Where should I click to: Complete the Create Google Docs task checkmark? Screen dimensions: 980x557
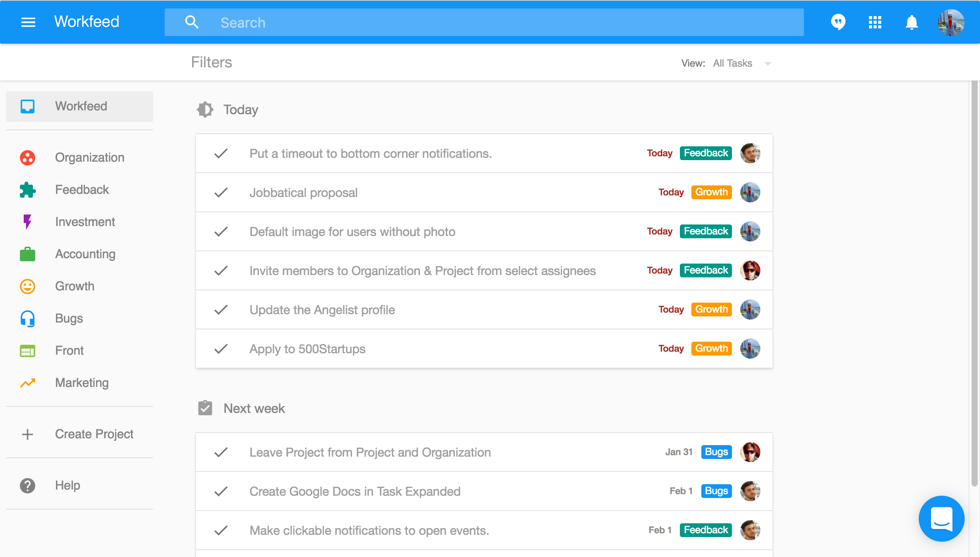[221, 491]
